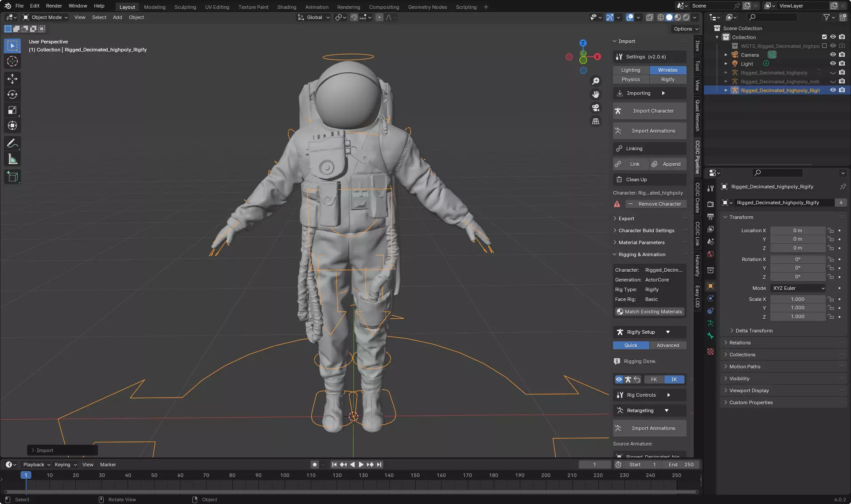Disable Collection render camera icon
Viewport: 851px width, 504px height.
842,37
